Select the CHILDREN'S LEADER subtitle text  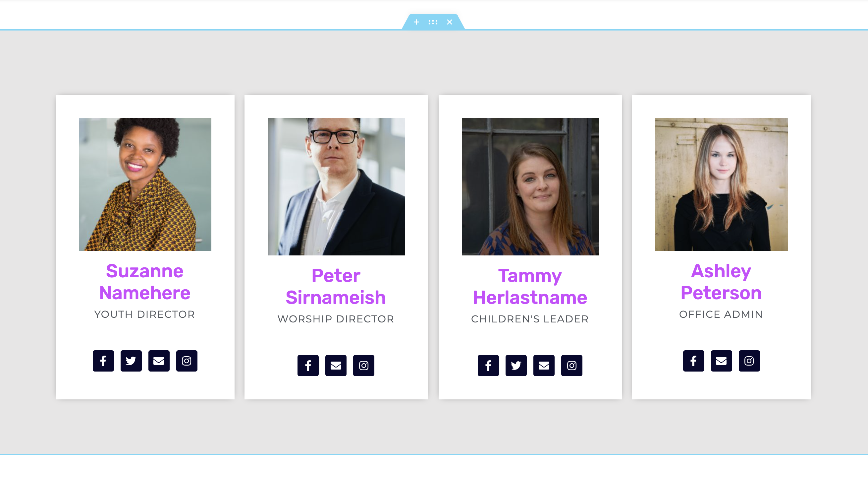pyautogui.click(x=530, y=319)
